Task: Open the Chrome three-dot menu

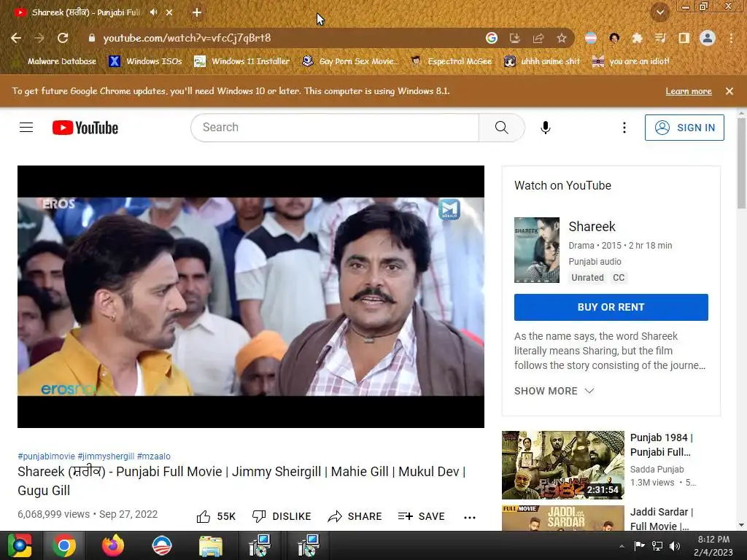Action: pos(731,38)
